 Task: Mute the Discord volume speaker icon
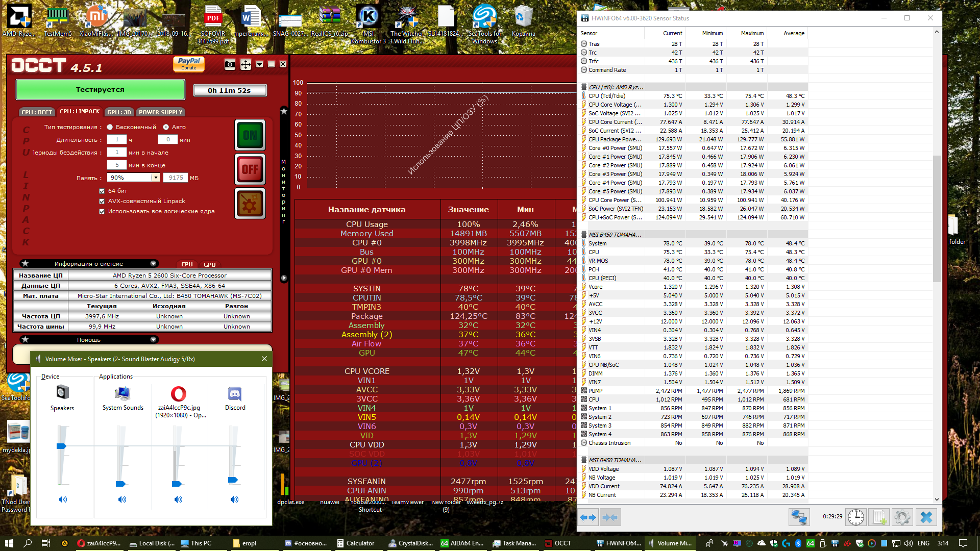[234, 499]
